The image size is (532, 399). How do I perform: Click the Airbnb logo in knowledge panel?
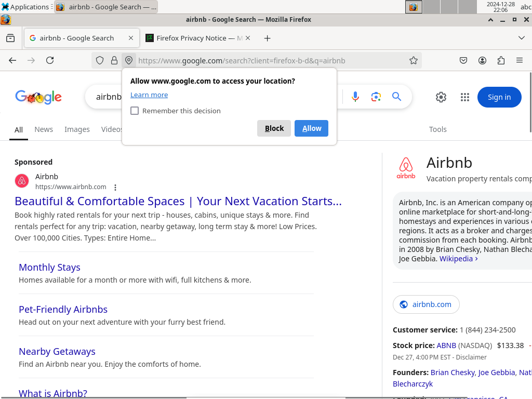(x=406, y=168)
